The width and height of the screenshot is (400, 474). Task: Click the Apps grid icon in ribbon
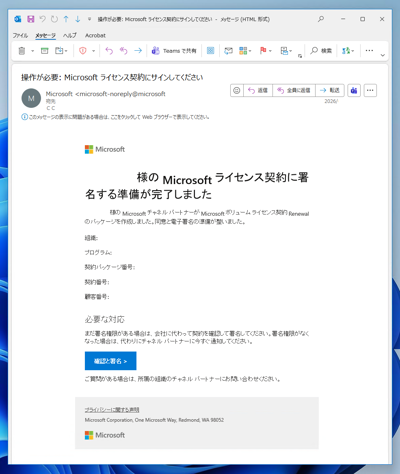[x=210, y=51]
